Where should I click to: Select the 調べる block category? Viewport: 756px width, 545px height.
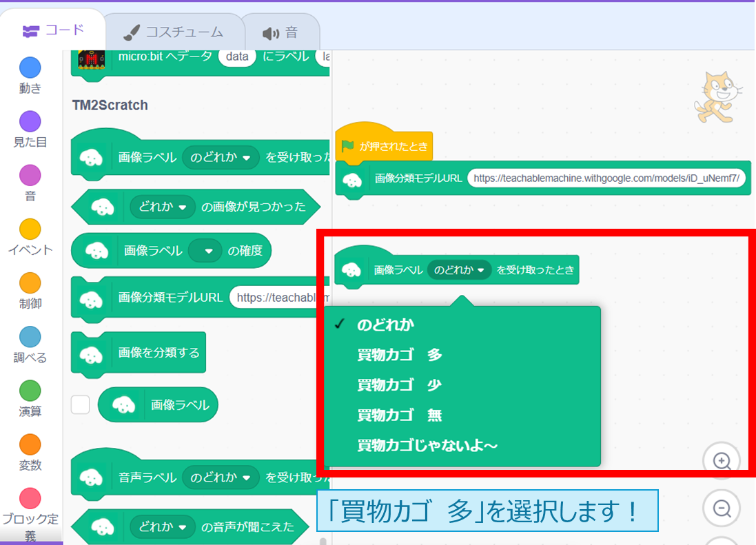(29, 339)
